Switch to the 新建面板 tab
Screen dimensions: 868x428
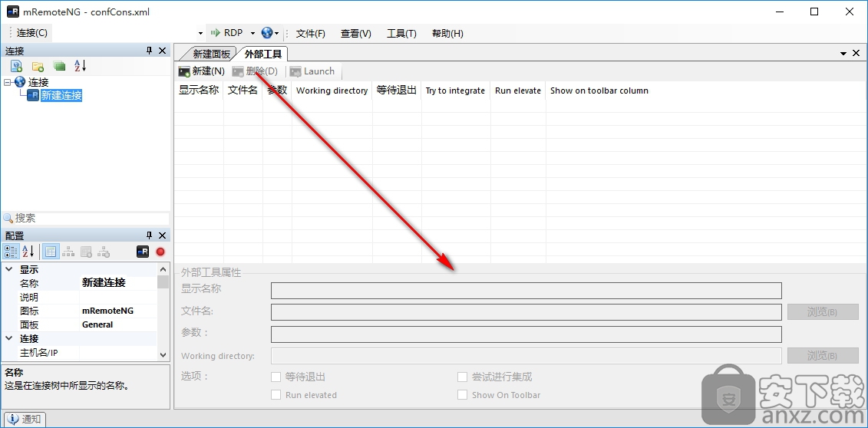(211, 54)
